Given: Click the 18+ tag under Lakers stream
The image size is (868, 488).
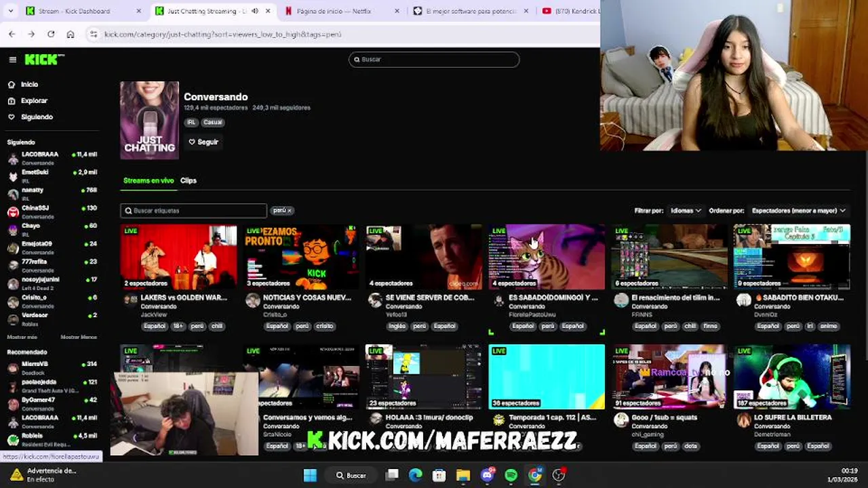Looking at the screenshot, I should tap(178, 326).
